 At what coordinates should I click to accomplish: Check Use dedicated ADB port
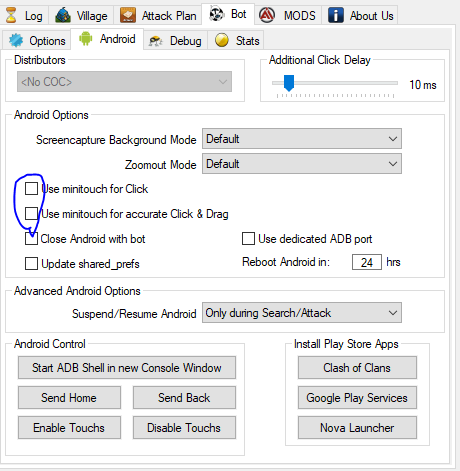248,239
